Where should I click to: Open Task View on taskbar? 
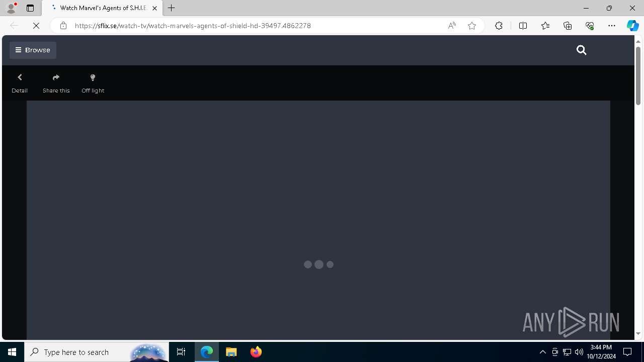181,352
